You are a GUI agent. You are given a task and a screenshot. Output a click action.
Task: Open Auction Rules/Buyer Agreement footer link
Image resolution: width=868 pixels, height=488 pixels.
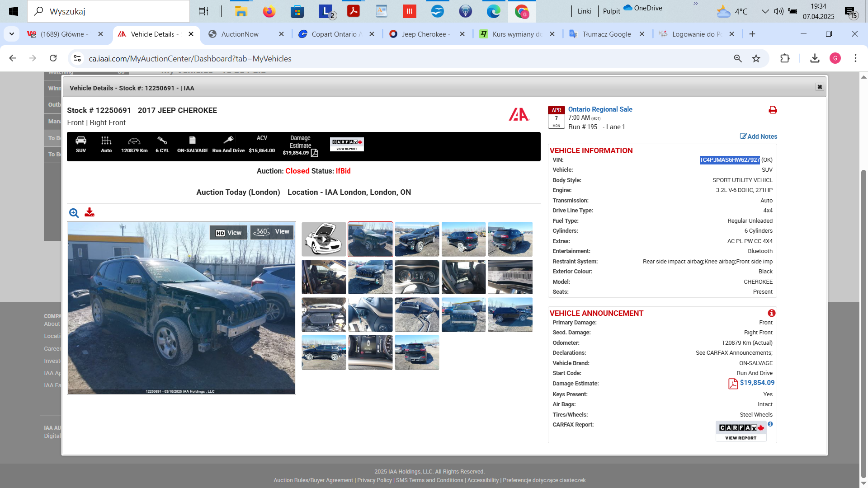coord(313,480)
